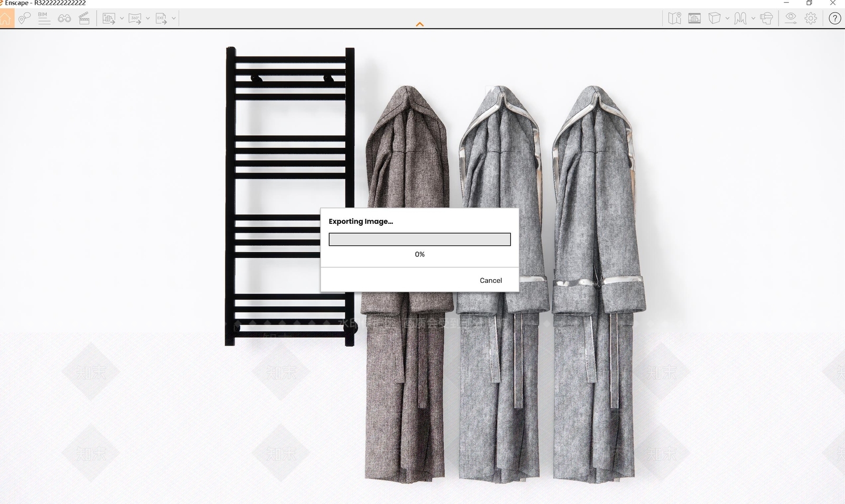Click the screenshot export icon
845x504 pixels.
109,18
